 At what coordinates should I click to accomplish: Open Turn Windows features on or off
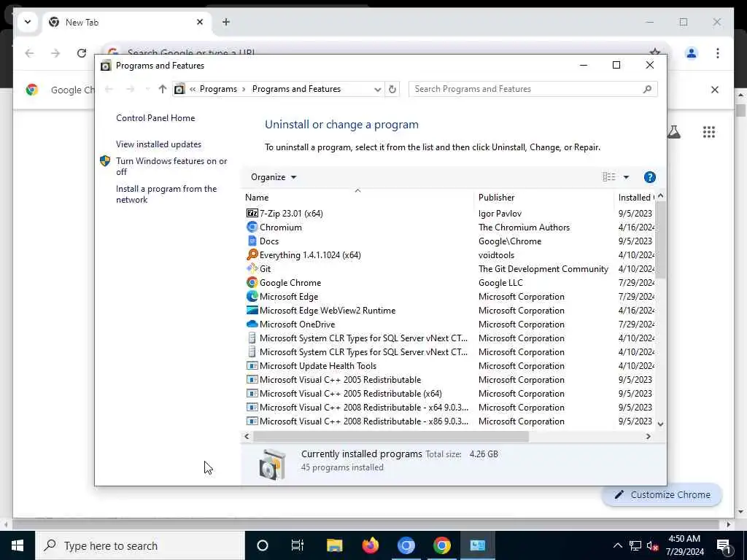[171, 166]
